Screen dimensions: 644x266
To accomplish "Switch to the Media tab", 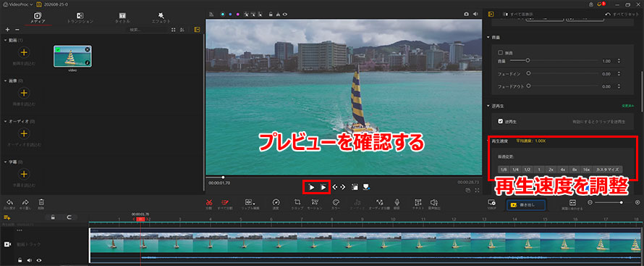I will [x=38, y=17].
